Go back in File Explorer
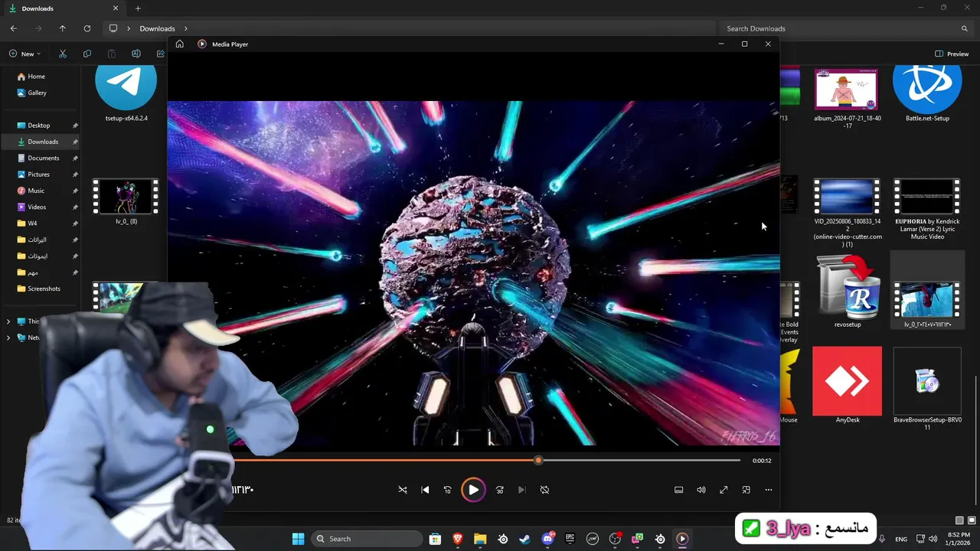 (x=14, y=28)
